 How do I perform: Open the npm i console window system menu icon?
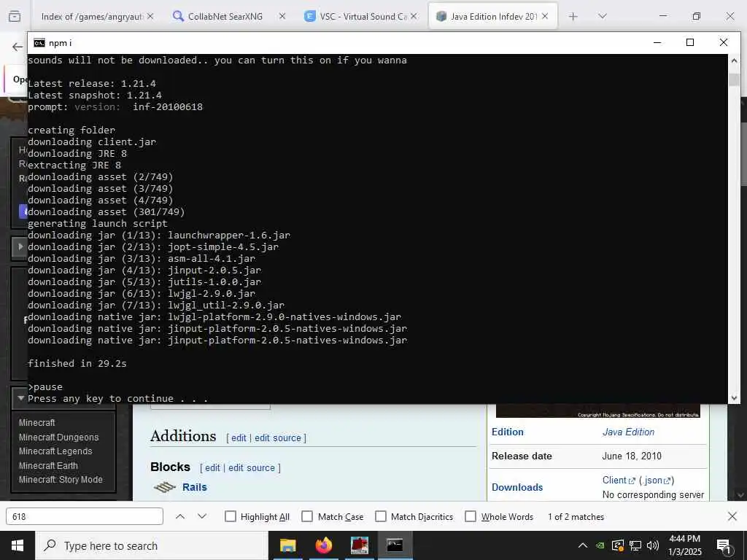pyautogui.click(x=39, y=43)
